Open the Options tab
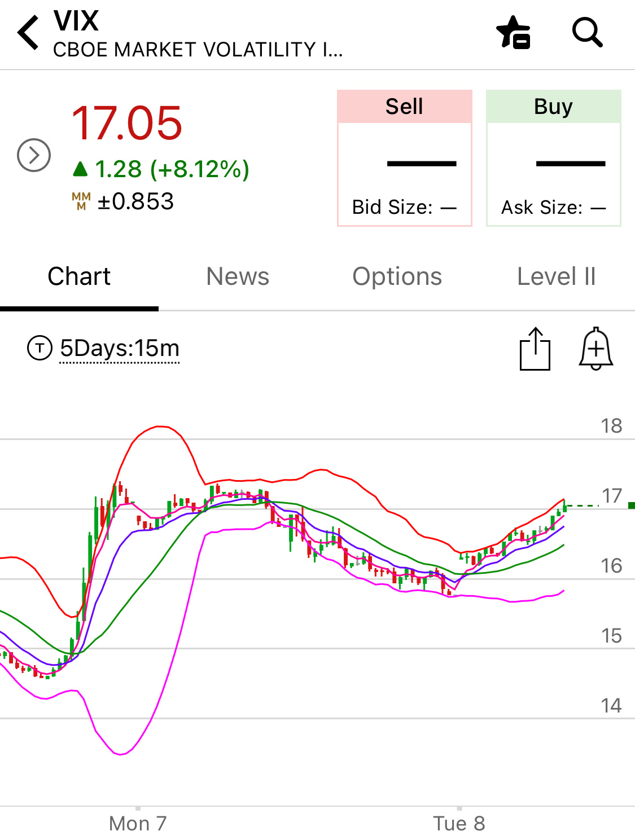 (397, 277)
